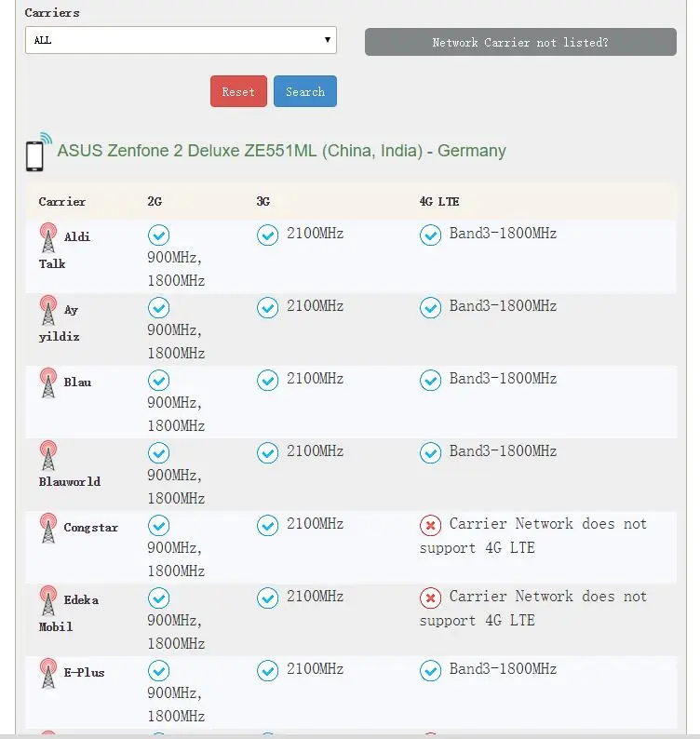700x739 pixels.
Task: Open the Carriers dropdown showing ALL
Action: [x=181, y=40]
